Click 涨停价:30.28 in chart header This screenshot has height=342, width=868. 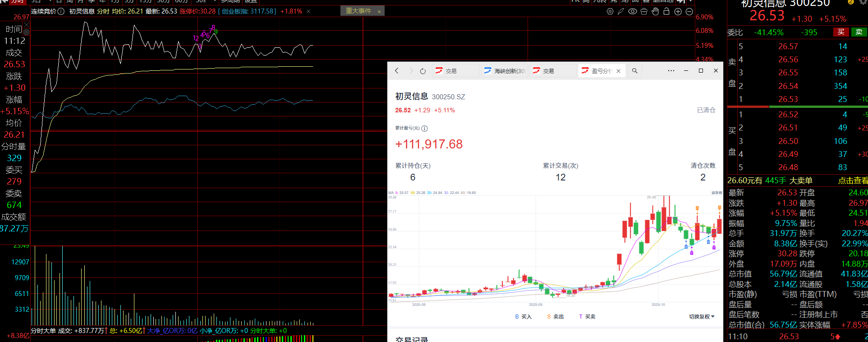pos(197,11)
